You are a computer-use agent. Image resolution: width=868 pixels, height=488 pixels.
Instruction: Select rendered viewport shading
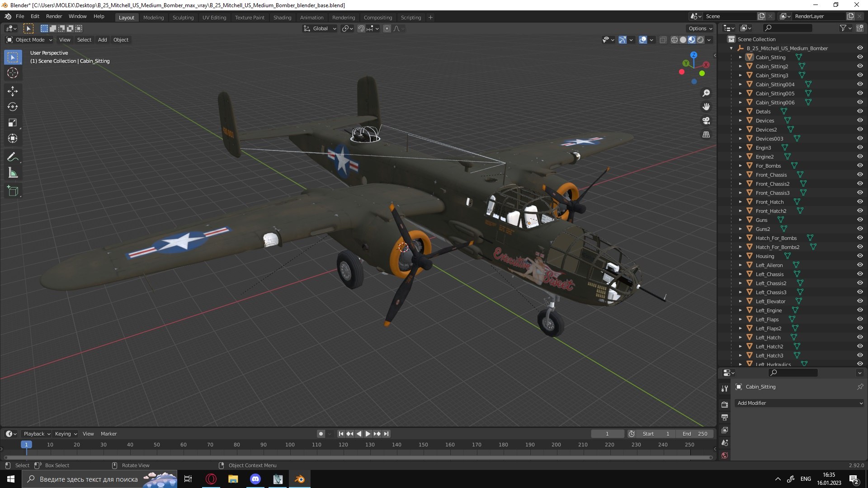[700, 40]
